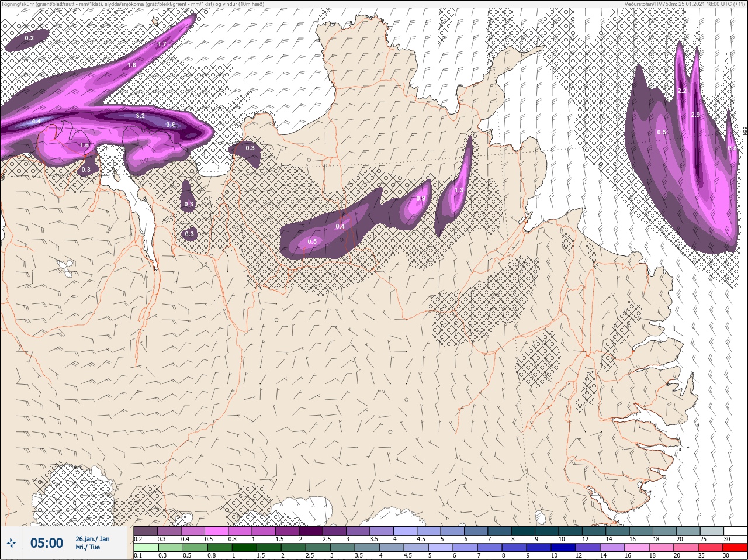Click the 3.2 precipitation value on the map
The height and width of the screenshot is (560, 748).
point(140,116)
